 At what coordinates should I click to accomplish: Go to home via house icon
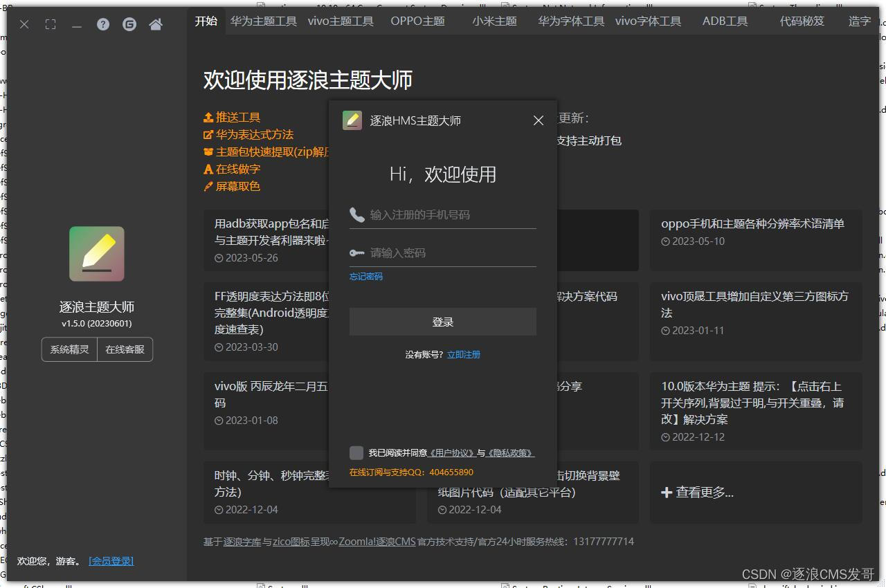pyautogui.click(x=156, y=24)
